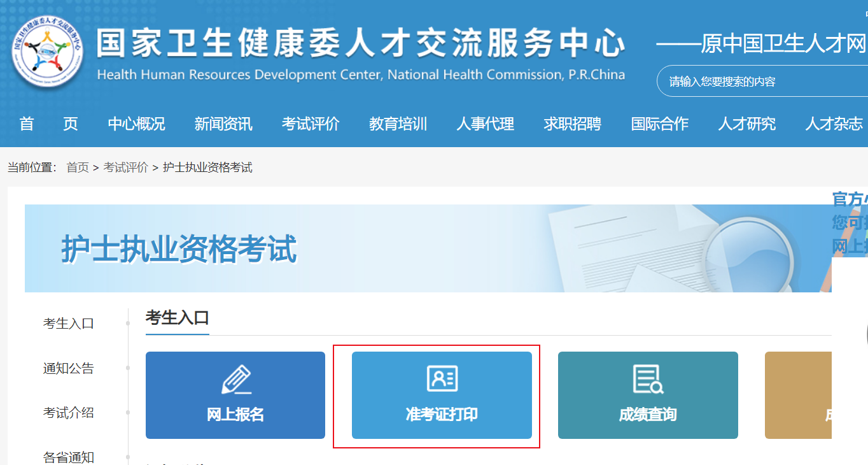Open 各省通知 in the left sidebar
Screen dimensions: 868x465
69,457
